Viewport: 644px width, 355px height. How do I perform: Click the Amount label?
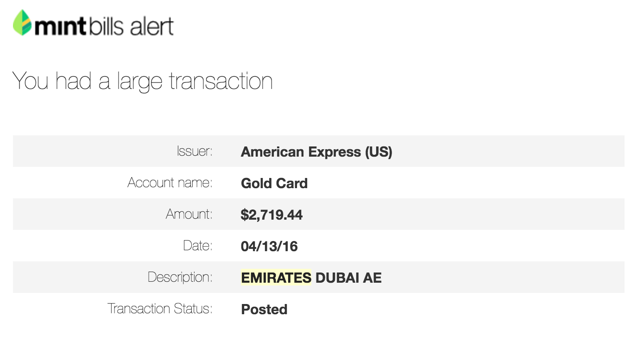click(189, 214)
